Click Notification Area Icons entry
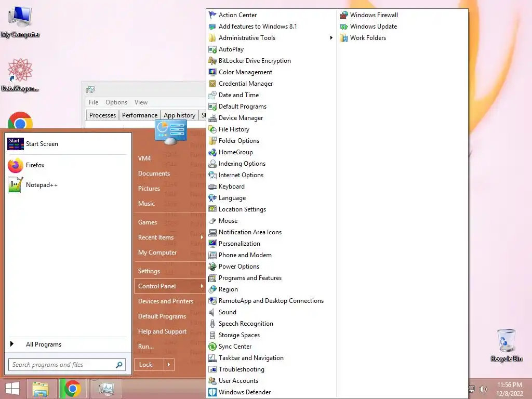The width and height of the screenshot is (532, 399). coord(250,232)
